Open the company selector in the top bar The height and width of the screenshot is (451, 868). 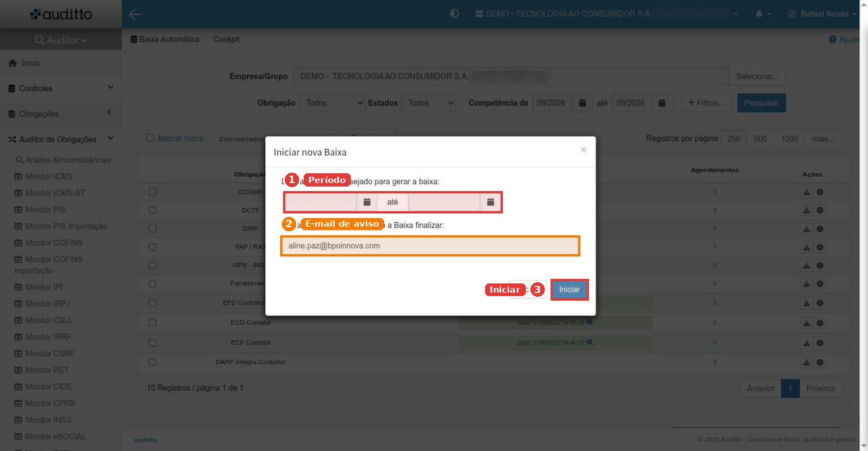pyautogui.click(x=607, y=14)
